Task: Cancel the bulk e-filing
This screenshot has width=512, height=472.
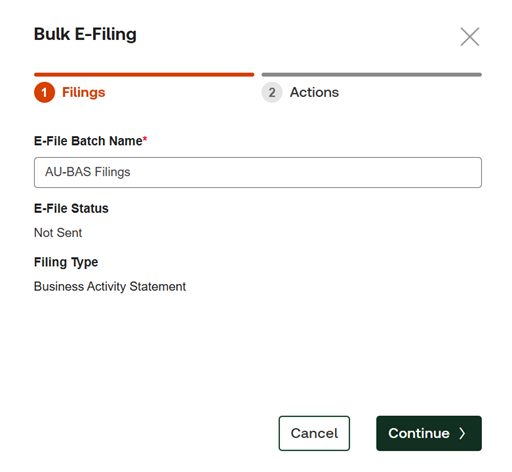Action: coord(314,433)
